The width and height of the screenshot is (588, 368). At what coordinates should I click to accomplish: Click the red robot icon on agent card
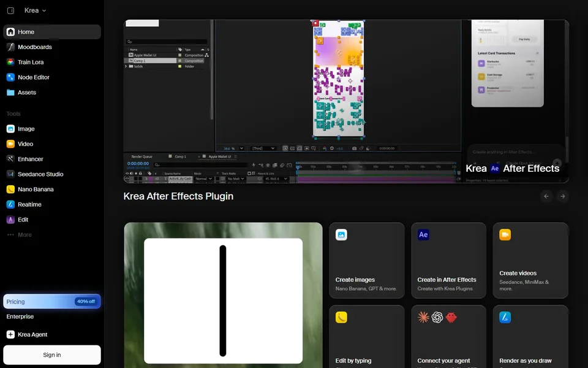click(x=451, y=317)
